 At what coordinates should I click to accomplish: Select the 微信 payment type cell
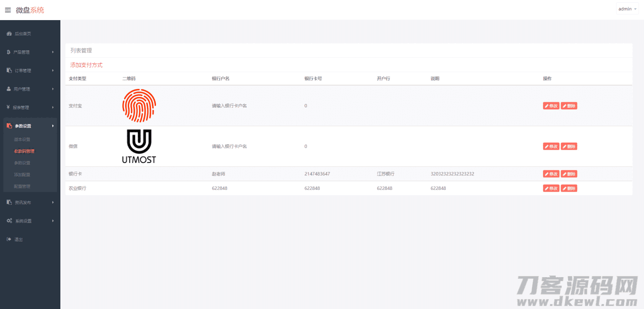73,146
